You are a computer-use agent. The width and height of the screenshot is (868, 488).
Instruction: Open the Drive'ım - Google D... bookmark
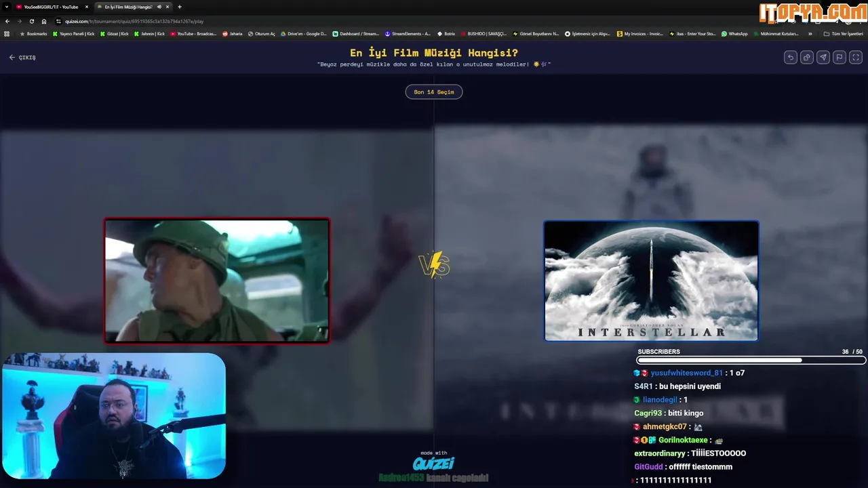(x=303, y=34)
